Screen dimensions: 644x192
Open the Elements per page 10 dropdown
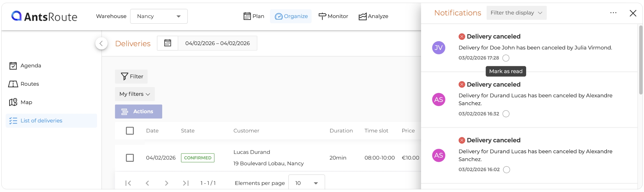pyautogui.click(x=307, y=183)
